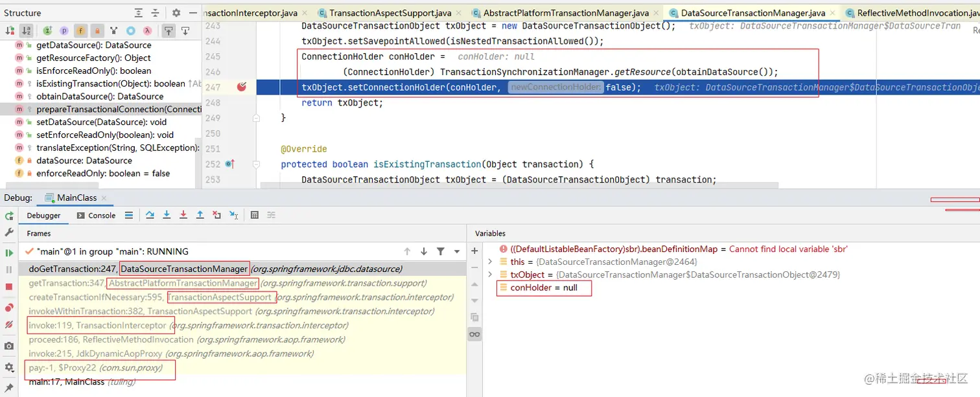Expand the 'this' variable node
The height and width of the screenshot is (397, 980).
(x=491, y=262)
